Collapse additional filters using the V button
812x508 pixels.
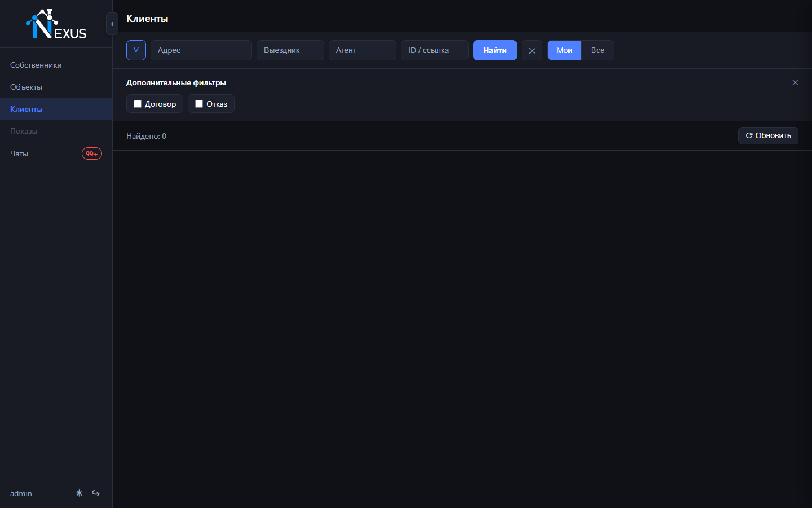tap(136, 50)
